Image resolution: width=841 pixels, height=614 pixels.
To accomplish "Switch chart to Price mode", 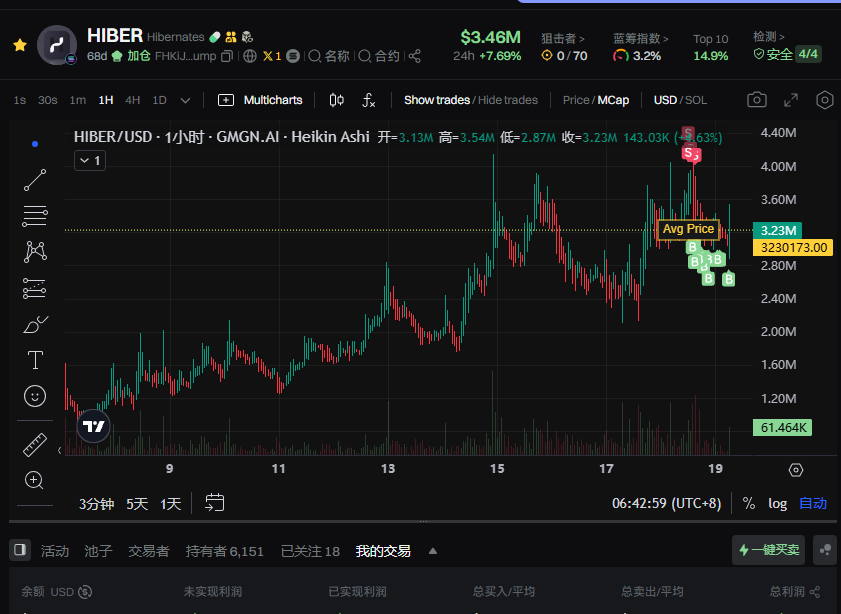I will (576, 100).
